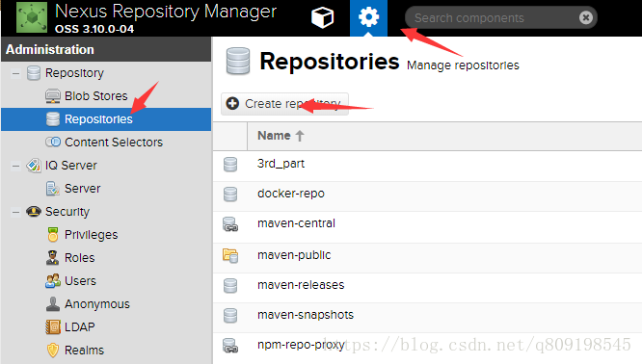Click the maven-central proxy icon
642x364 pixels.
(230, 224)
